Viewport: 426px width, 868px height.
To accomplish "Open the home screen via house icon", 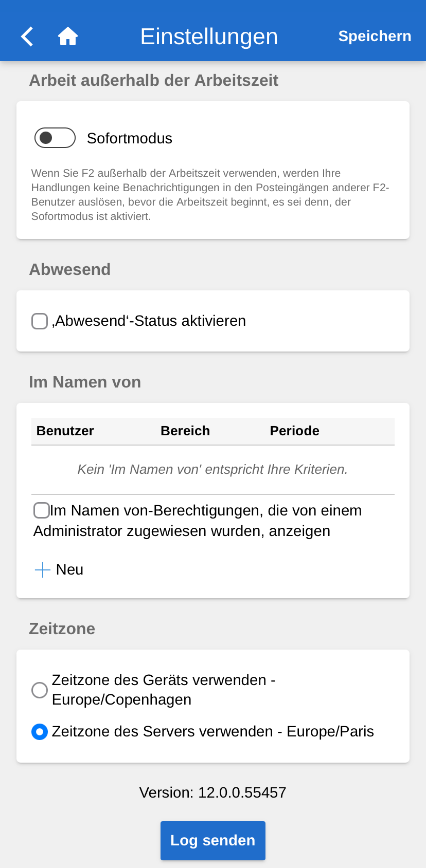I will tap(68, 36).
